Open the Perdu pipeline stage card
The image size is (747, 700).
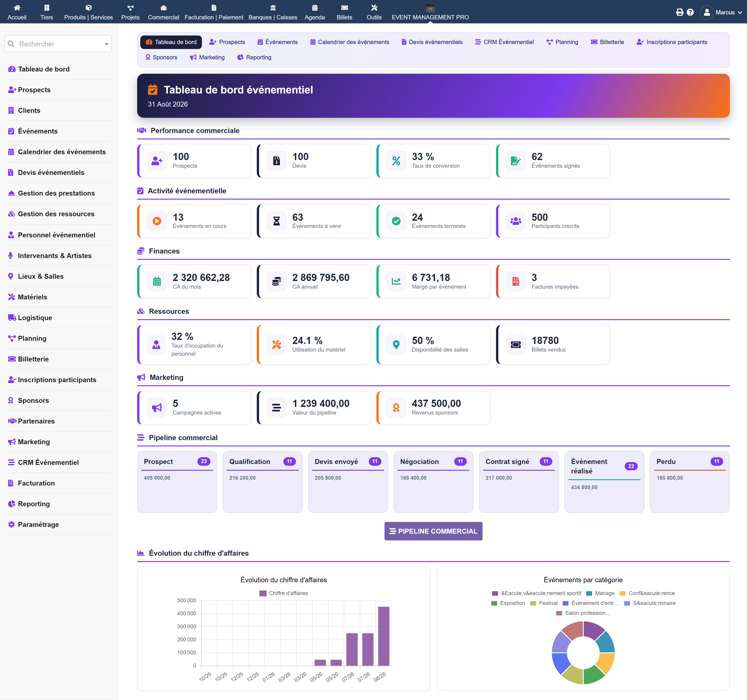coord(689,482)
